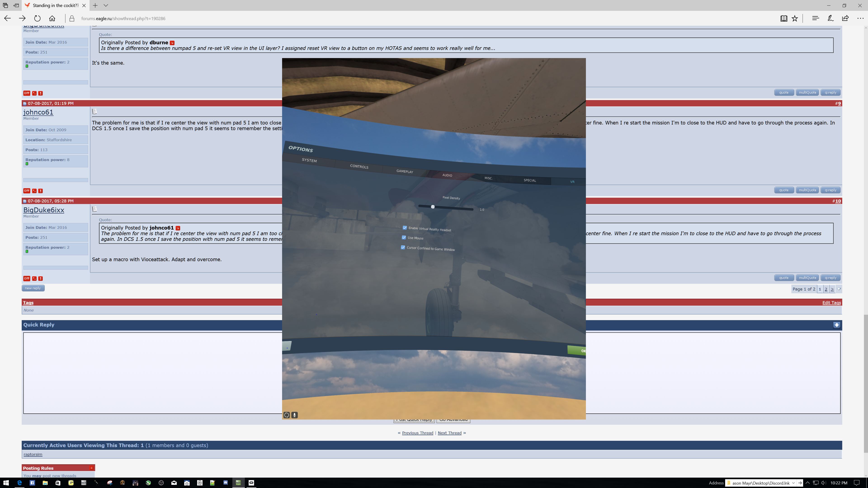Screen dimensions: 868x488
Task: Add page to favorites star icon
Action: [795, 19]
